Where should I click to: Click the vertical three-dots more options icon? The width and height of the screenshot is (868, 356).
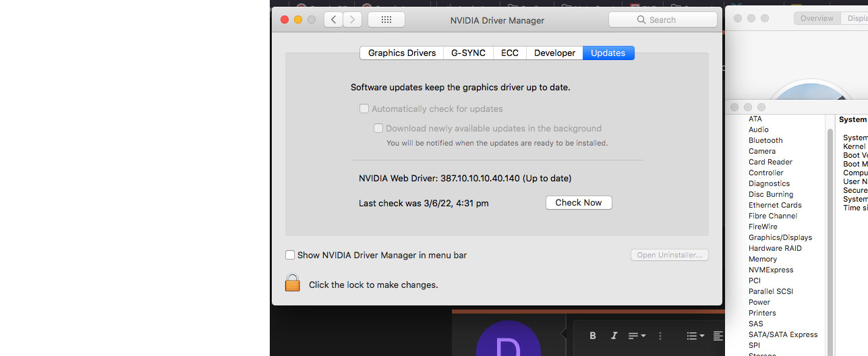[x=660, y=336]
